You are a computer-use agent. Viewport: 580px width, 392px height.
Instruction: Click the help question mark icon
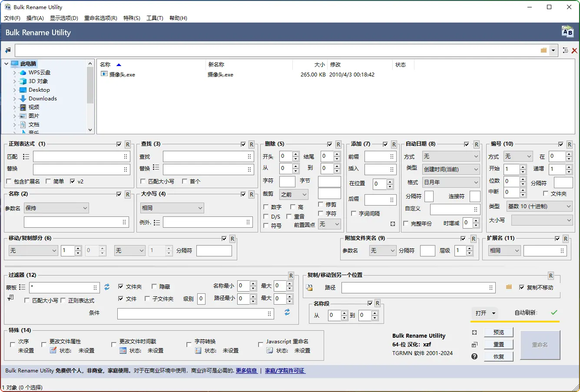point(474,356)
